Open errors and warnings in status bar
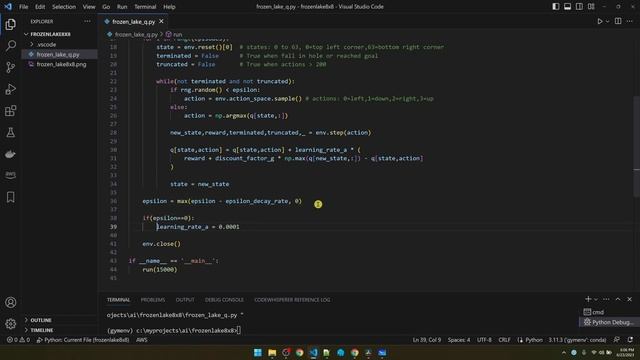The image size is (640, 360). 18,340
